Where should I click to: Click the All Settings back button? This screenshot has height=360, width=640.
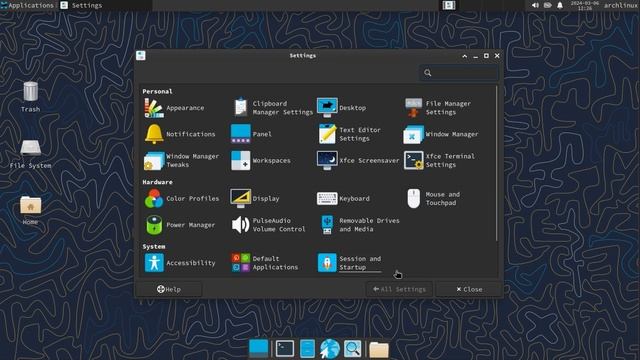click(x=399, y=289)
